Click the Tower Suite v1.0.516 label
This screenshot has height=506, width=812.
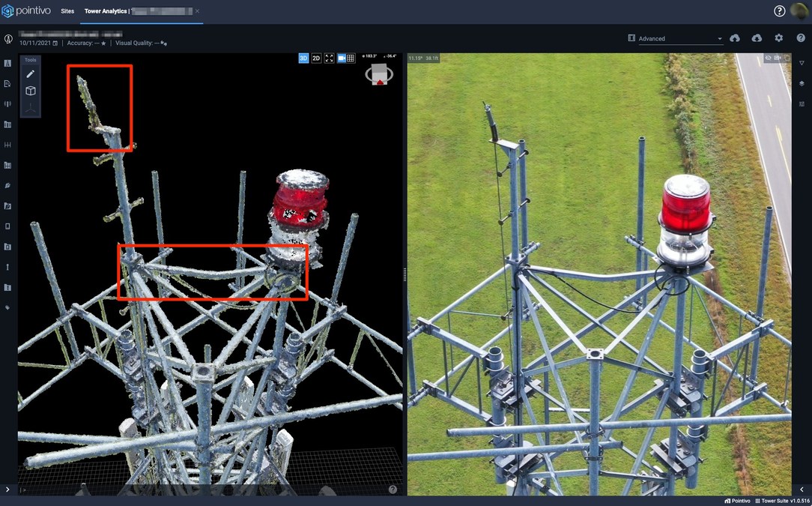point(781,501)
